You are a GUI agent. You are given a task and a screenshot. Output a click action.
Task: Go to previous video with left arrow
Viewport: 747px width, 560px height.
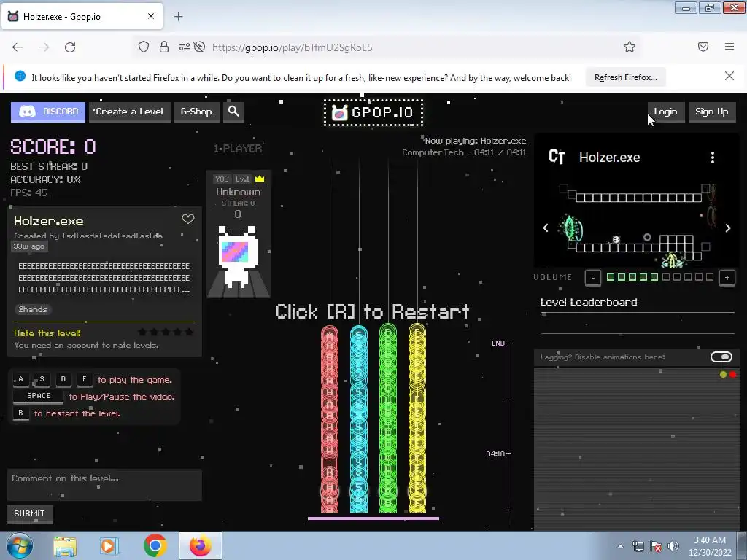pos(546,228)
